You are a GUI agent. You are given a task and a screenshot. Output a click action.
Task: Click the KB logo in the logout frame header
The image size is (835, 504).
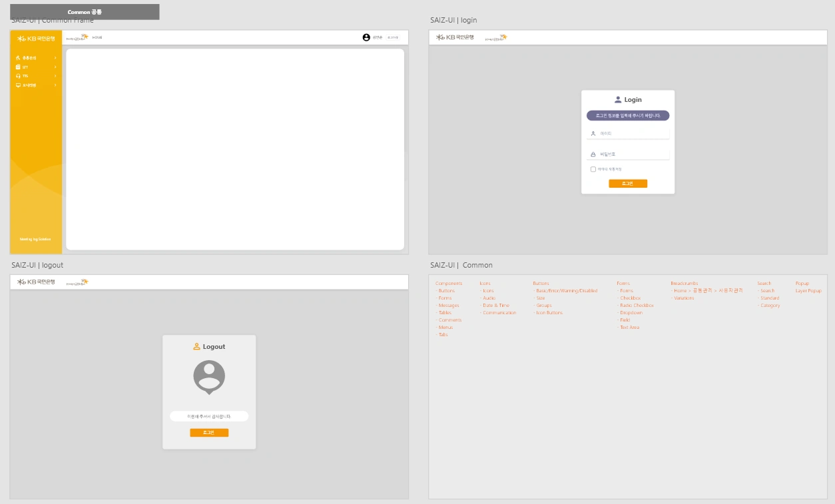(36, 282)
